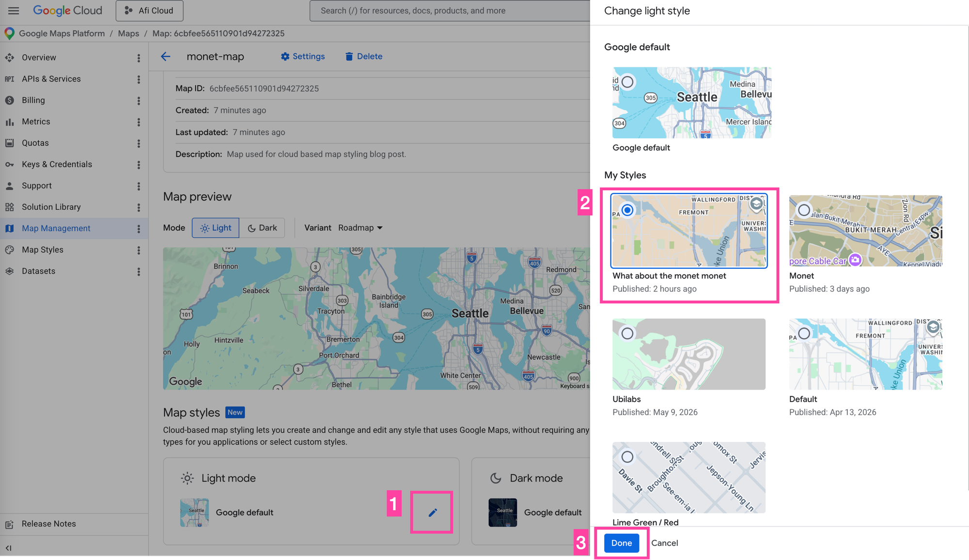Click the Light mode Google default thumbnail
Screen dimensions: 969x560
(194, 513)
